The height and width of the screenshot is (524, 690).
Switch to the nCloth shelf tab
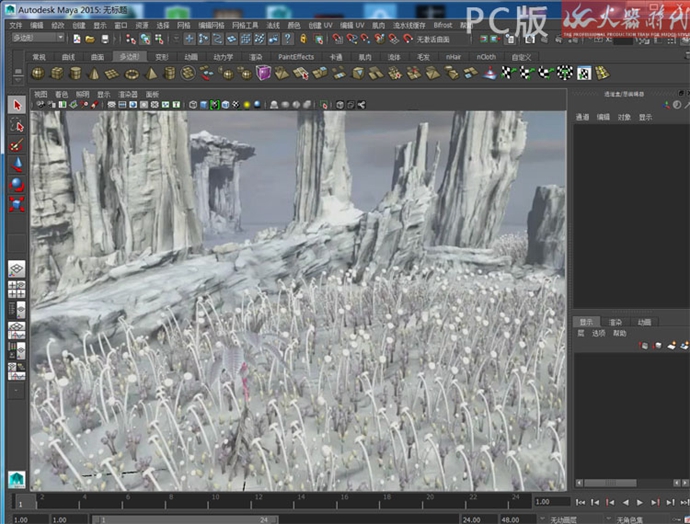point(485,57)
